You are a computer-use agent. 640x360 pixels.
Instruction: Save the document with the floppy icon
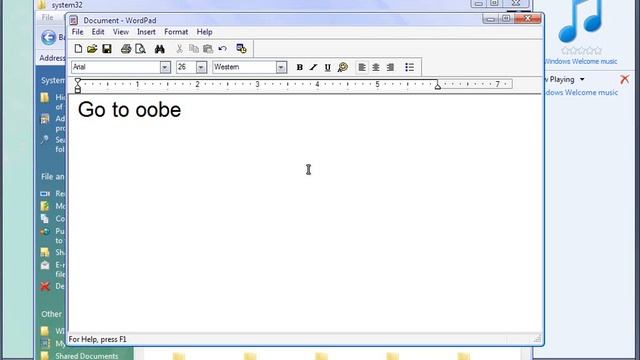point(107,49)
